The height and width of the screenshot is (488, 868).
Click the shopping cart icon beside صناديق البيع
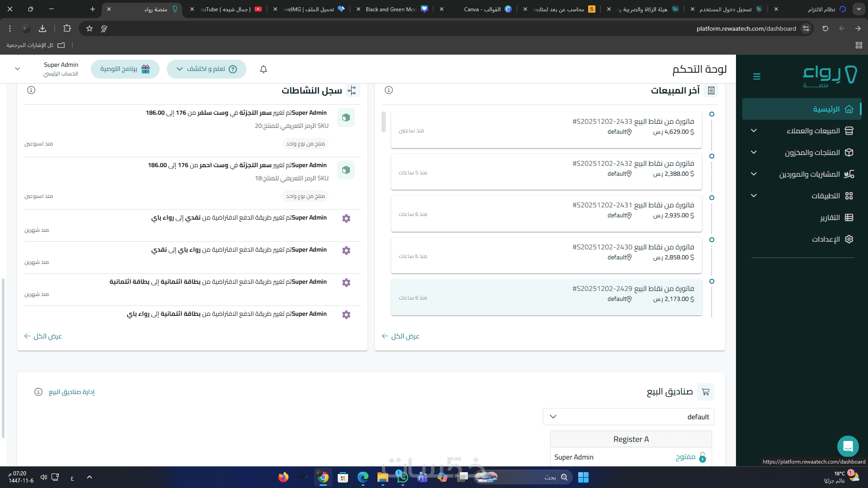[x=705, y=392]
